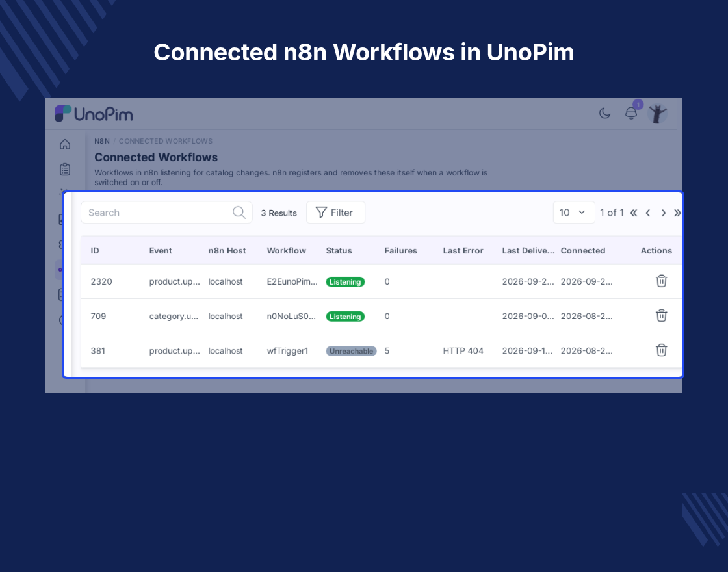
Task: Click the Unreachable status badge
Action: [x=351, y=351]
